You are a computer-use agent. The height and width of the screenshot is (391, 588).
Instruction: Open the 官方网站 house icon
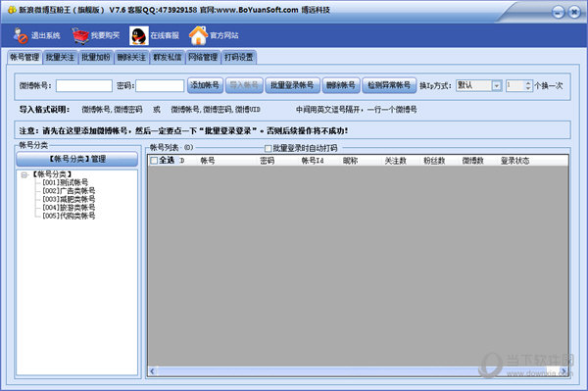tap(198, 35)
